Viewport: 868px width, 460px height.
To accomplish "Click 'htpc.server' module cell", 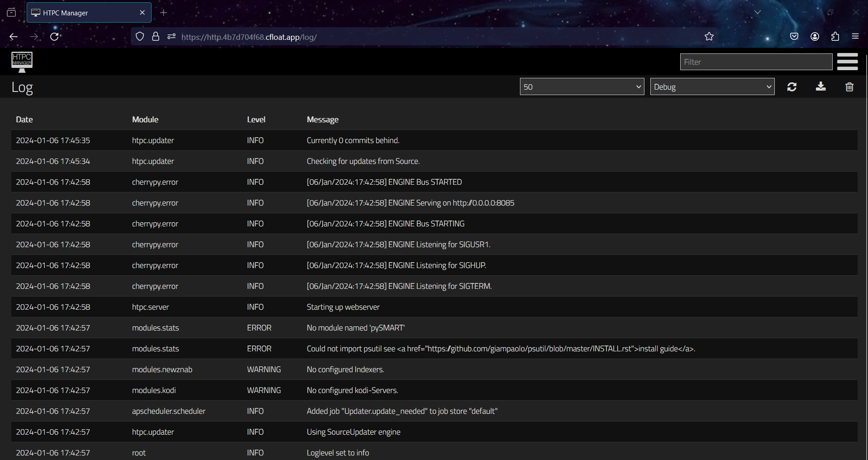I will click(150, 307).
